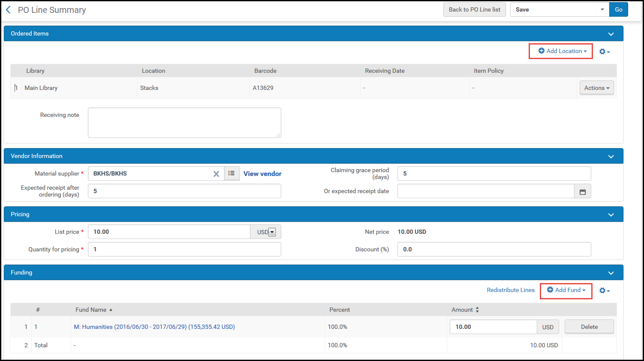Click the Barcode column header
The width and height of the screenshot is (644, 361).
coord(265,71)
